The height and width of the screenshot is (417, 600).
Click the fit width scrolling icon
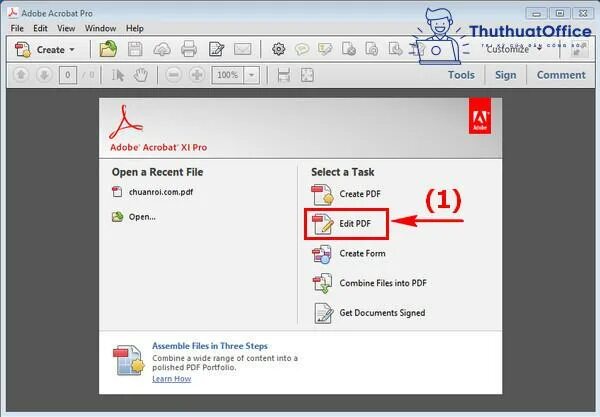pyautogui.click(x=284, y=75)
